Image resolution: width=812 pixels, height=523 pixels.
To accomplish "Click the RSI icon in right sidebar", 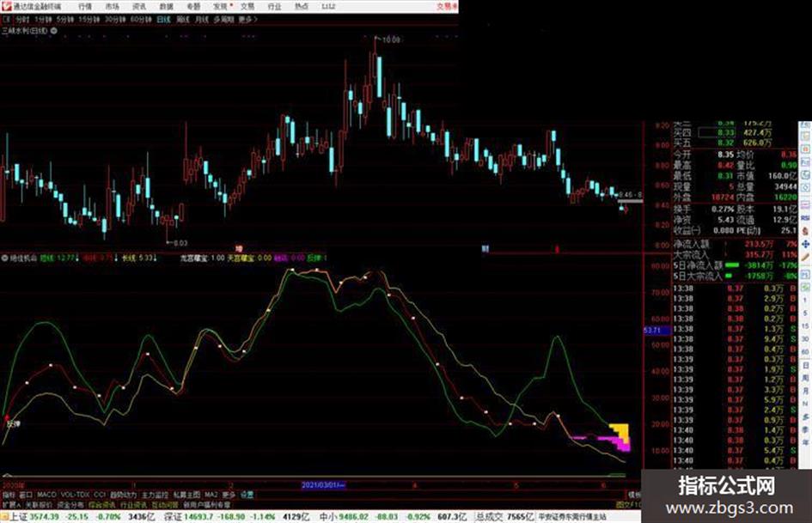I will pos(805,217).
